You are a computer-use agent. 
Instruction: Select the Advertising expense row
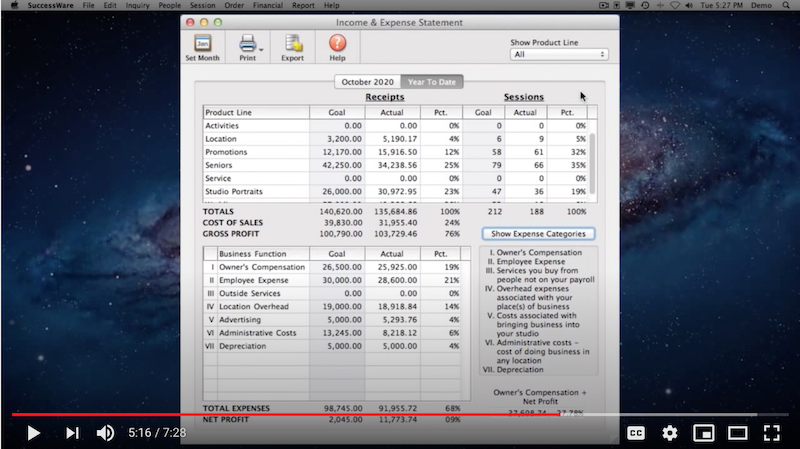(332, 320)
